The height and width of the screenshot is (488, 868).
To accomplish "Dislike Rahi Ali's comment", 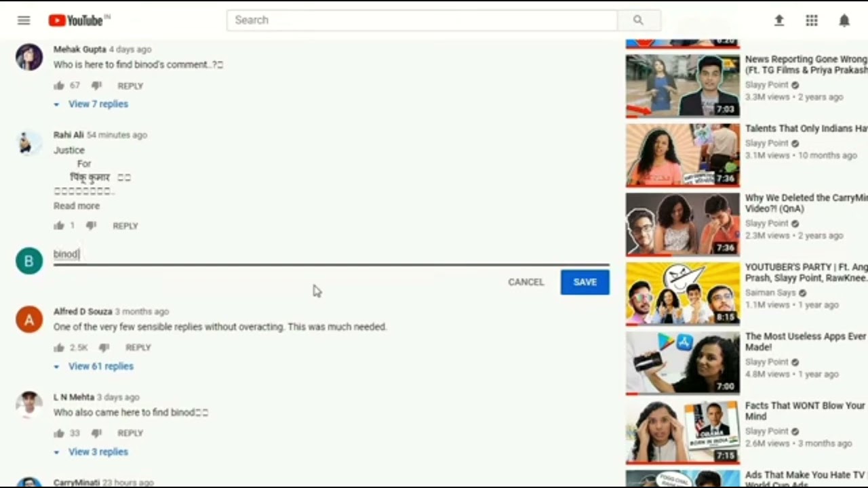I will pos(91,226).
